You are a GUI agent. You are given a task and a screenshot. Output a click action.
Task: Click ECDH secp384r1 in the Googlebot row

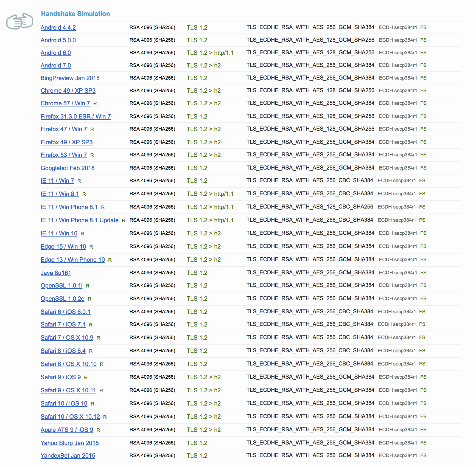point(398,168)
